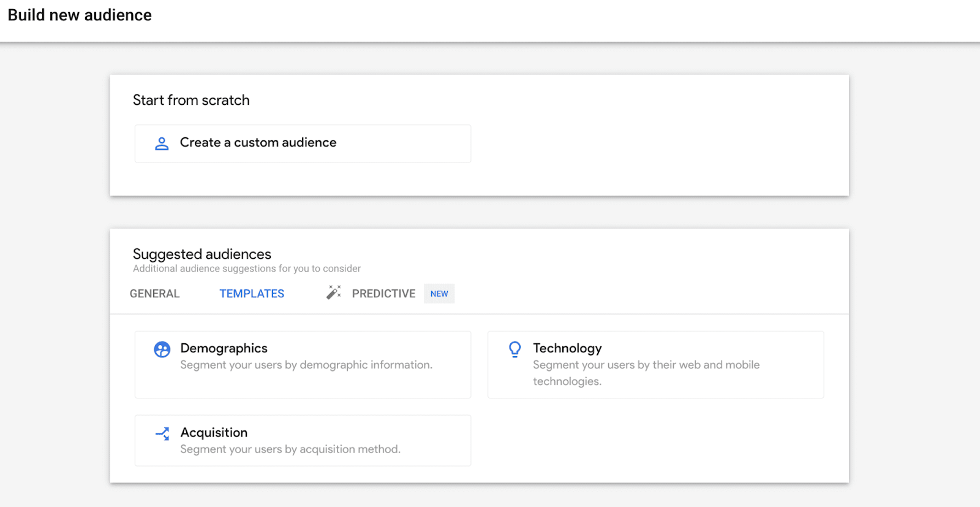Click the Create a custom audience label
This screenshot has width=980, height=507.
point(258,142)
